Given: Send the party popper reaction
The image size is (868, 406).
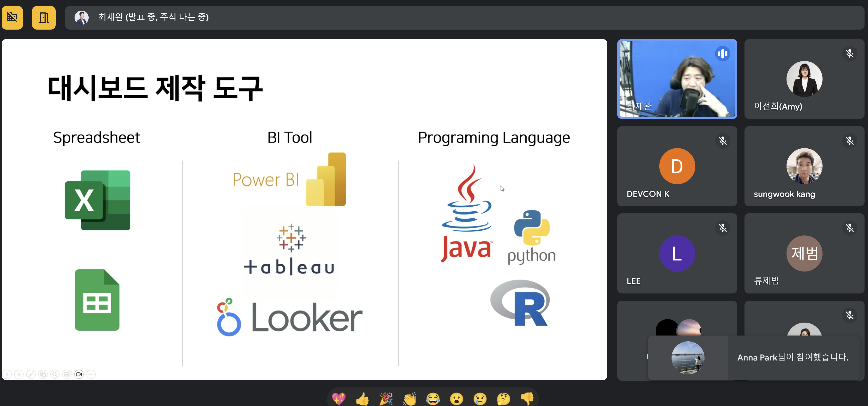Looking at the screenshot, I should (x=386, y=399).
